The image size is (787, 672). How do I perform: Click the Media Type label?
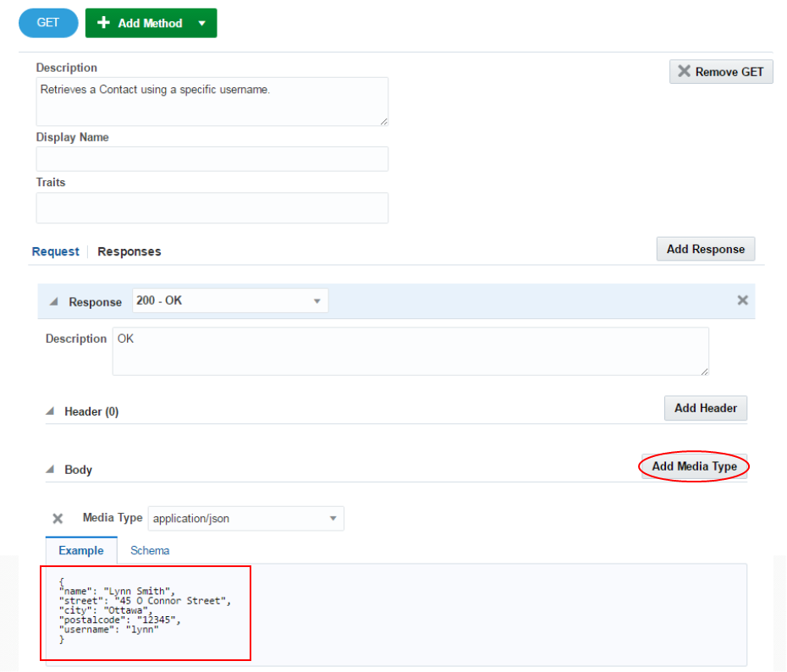point(113,517)
